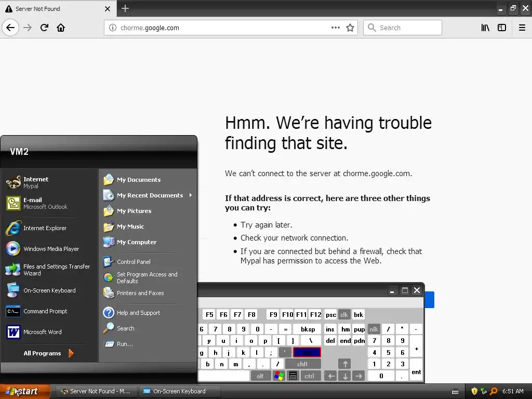Open a new tab with the plus button
This screenshot has height=399, width=532.
pos(125,8)
